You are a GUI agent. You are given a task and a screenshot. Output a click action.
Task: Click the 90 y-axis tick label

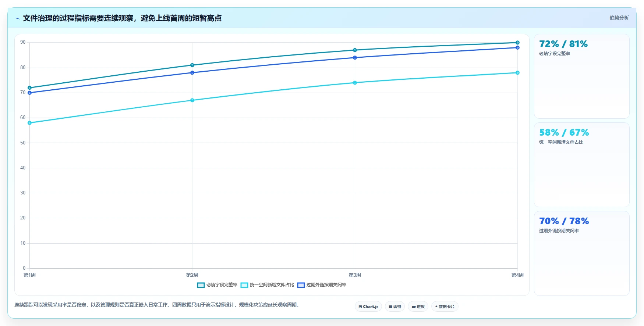pyautogui.click(x=23, y=42)
